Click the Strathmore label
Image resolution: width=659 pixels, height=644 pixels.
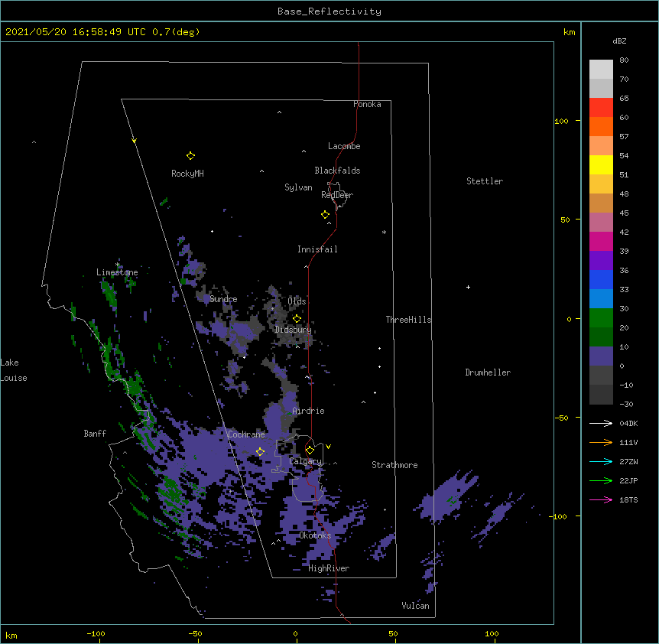click(394, 465)
